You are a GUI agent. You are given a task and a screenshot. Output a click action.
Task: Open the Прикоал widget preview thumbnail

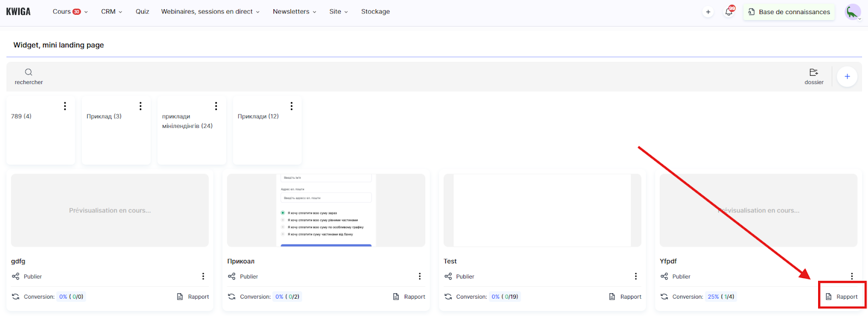[326, 210]
